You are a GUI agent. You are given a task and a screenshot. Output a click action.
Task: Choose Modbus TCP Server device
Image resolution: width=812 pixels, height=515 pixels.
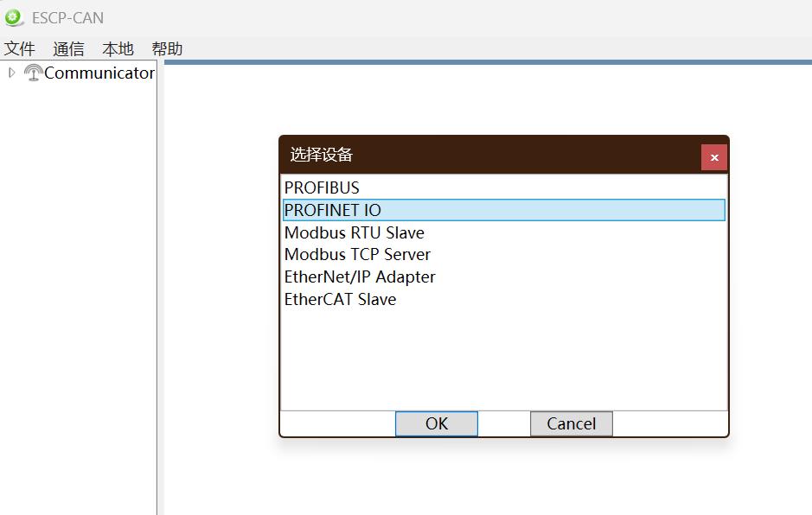click(504, 255)
